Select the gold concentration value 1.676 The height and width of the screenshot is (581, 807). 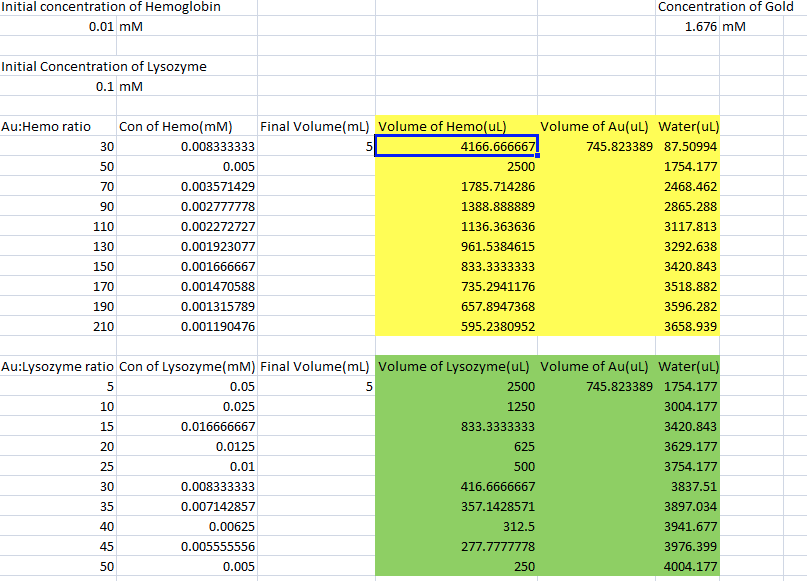point(687,26)
